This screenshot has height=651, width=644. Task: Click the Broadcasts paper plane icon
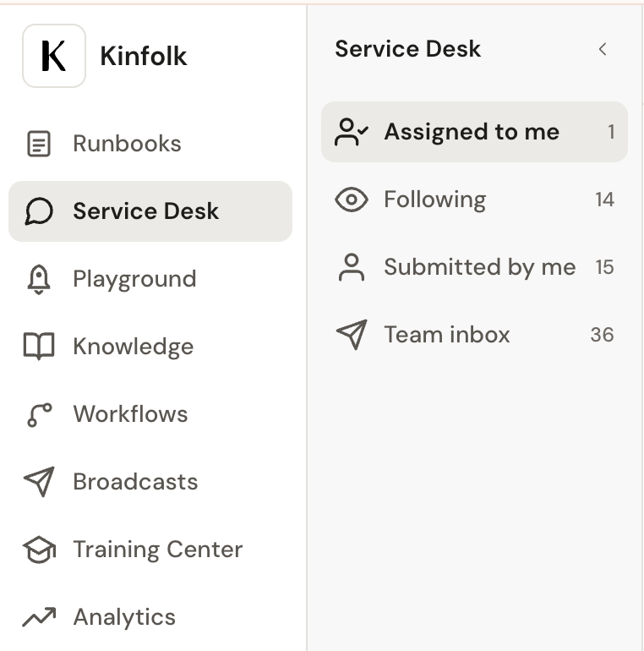[39, 482]
